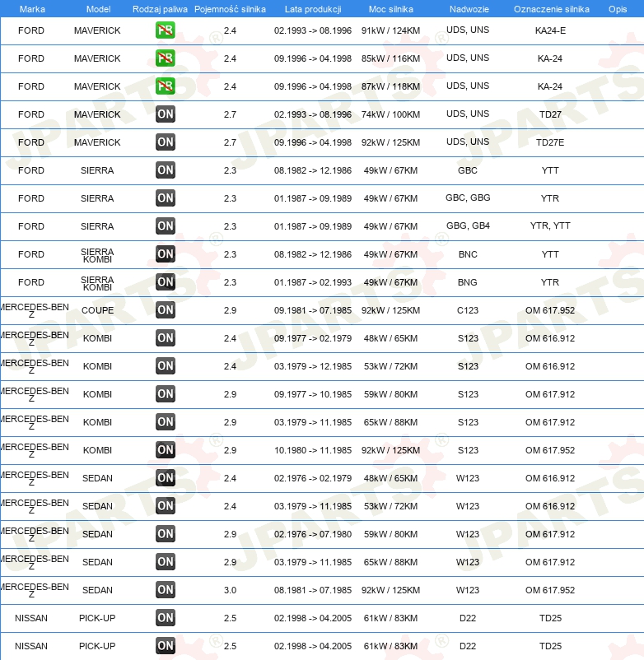Click the ON diesel icon in the Kombi OM 617.952 row
The height and width of the screenshot is (660, 644).
point(165,450)
